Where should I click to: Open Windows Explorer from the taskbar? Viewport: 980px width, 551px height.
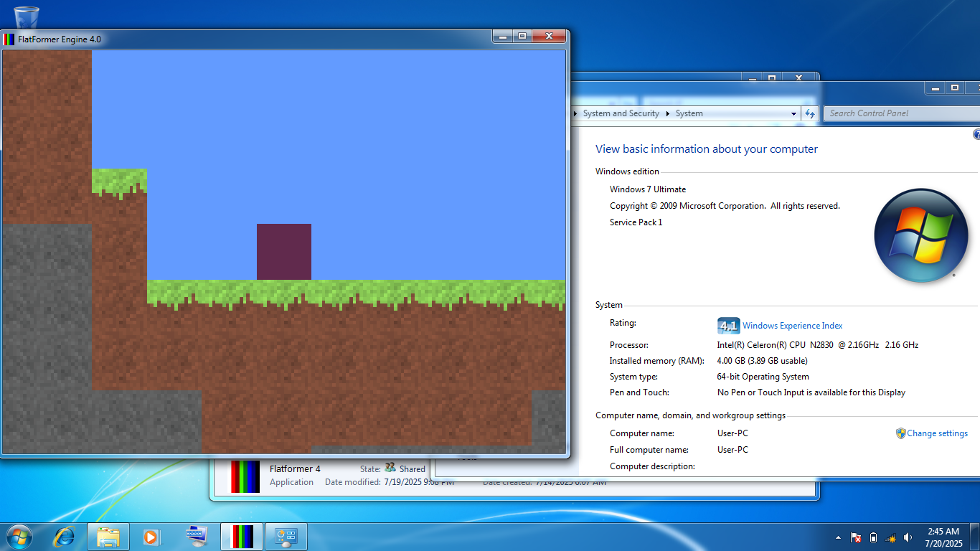pyautogui.click(x=108, y=537)
